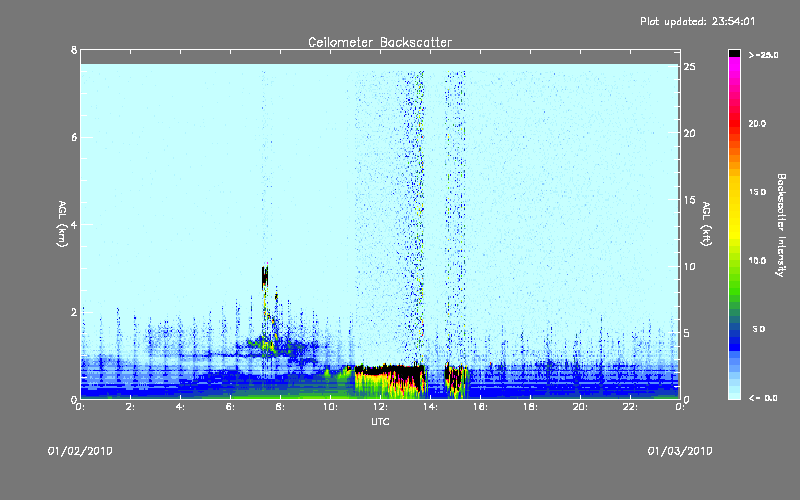The image size is (800, 500).
Task: Click the '15' kft tick on right axis
Action: point(689,199)
